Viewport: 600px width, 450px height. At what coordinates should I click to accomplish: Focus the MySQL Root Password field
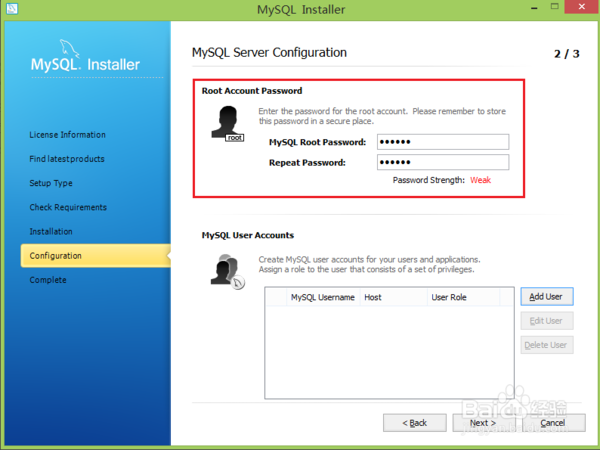(443, 142)
